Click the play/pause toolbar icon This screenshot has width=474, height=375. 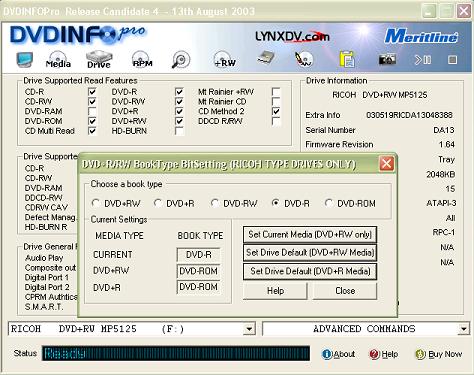click(x=423, y=60)
